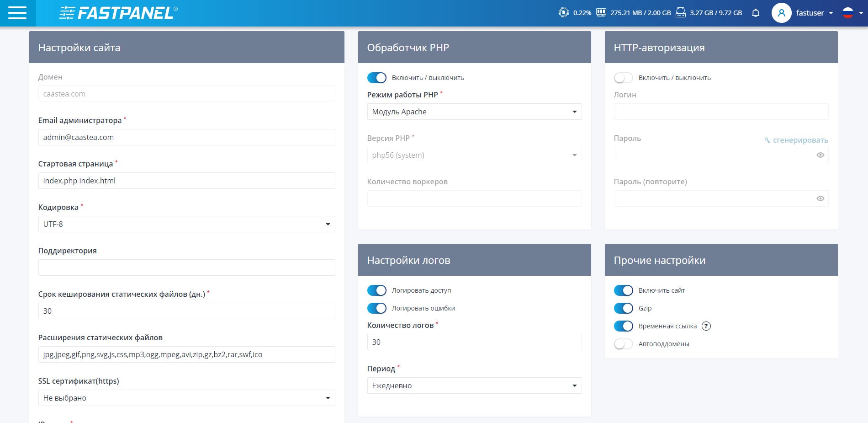Screen dimensions: 868x423
Task: Click the FASTPANEL logo
Action: 118,13
